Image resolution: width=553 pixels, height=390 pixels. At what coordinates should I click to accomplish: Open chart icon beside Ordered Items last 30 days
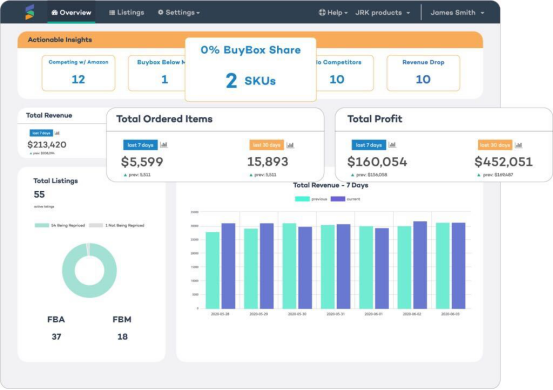[x=290, y=145]
